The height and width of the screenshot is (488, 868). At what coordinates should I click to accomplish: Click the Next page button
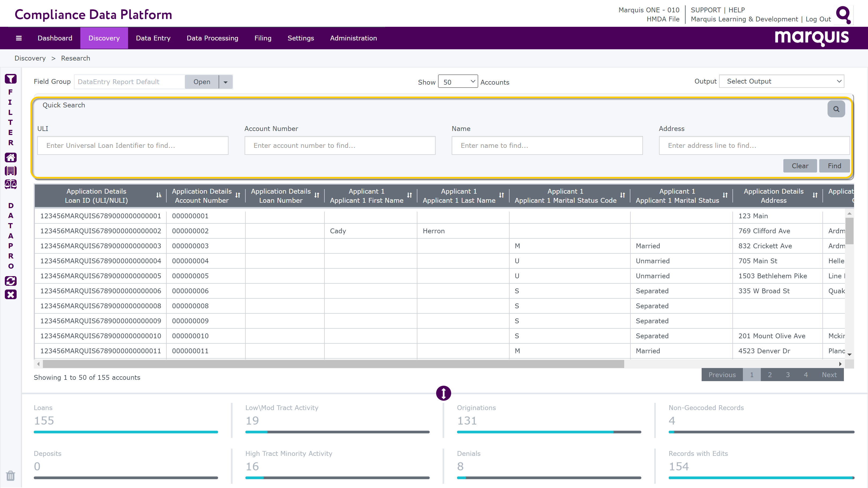click(829, 375)
